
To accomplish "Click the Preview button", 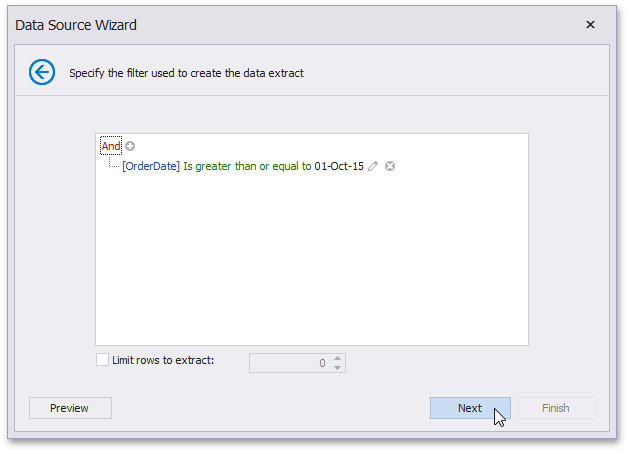I will 70,408.
